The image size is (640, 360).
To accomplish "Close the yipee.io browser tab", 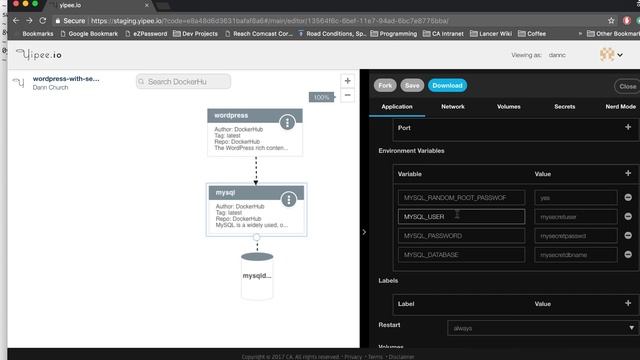I will click(147, 5).
